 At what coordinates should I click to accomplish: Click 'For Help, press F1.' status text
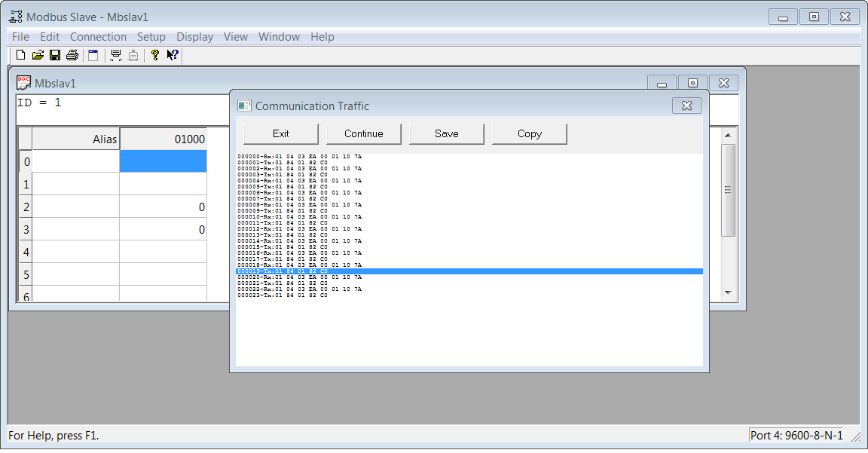53,435
